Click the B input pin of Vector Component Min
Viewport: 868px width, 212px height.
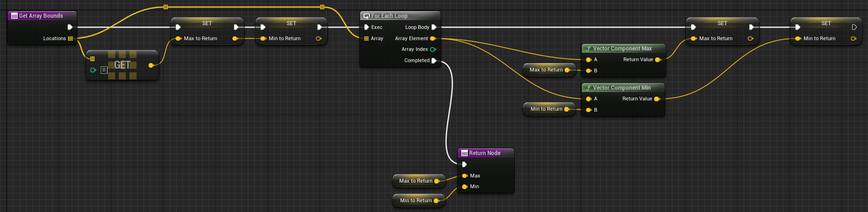tap(589, 110)
